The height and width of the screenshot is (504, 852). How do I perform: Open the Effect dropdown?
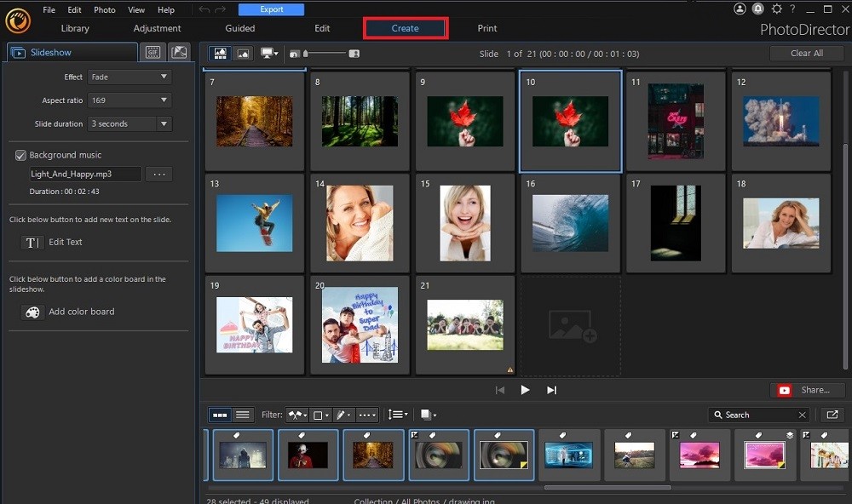point(129,77)
